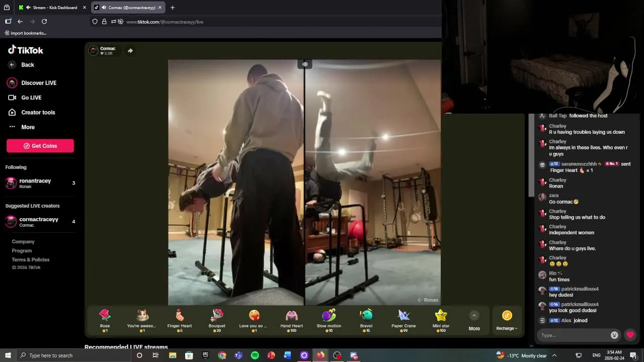Viewport: 644px width, 362px height.
Task: Click Import bookmarks button
Action: [x=26, y=33]
